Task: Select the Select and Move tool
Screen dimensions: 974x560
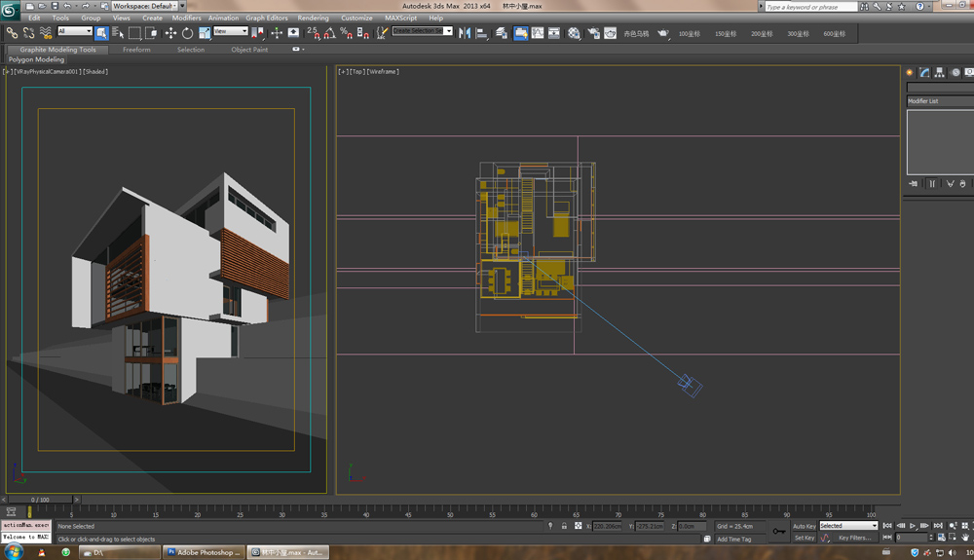Action: pos(170,32)
